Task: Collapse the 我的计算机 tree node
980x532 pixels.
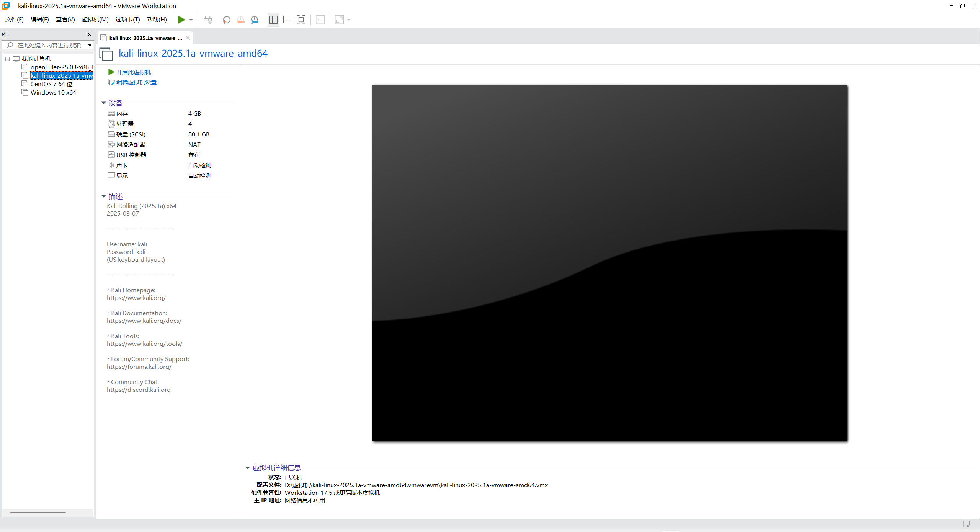Action: 7,59
